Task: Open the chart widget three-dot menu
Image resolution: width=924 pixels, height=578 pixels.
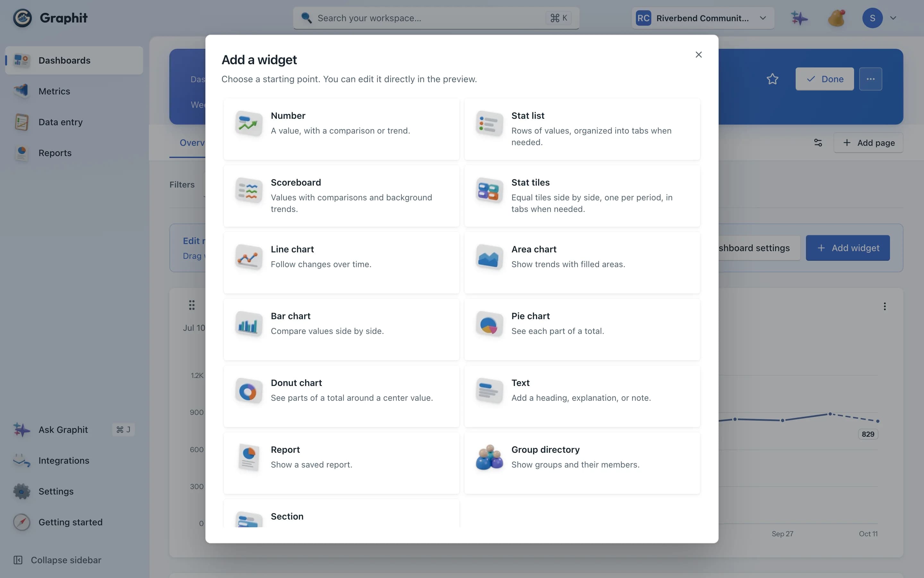Action: pyautogui.click(x=884, y=306)
